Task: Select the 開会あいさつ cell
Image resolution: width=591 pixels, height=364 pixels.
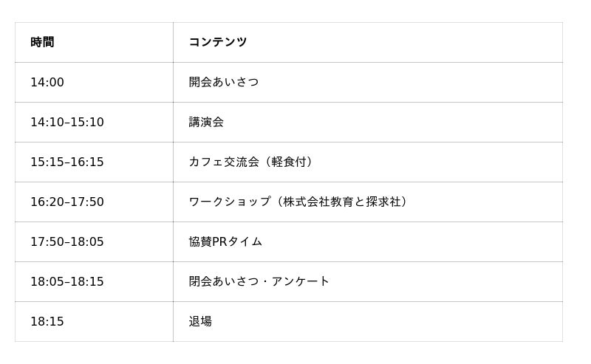Action: pyautogui.click(x=368, y=82)
